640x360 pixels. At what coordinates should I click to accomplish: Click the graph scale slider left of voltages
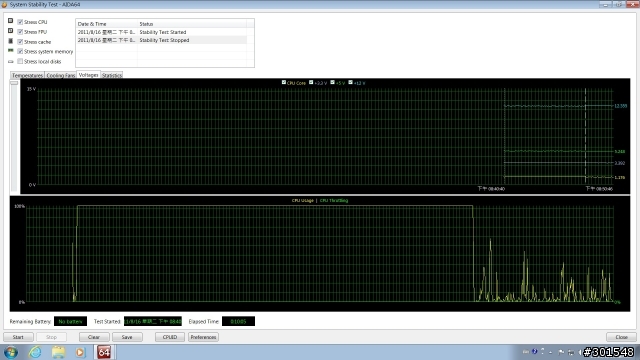[x=14, y=83]
